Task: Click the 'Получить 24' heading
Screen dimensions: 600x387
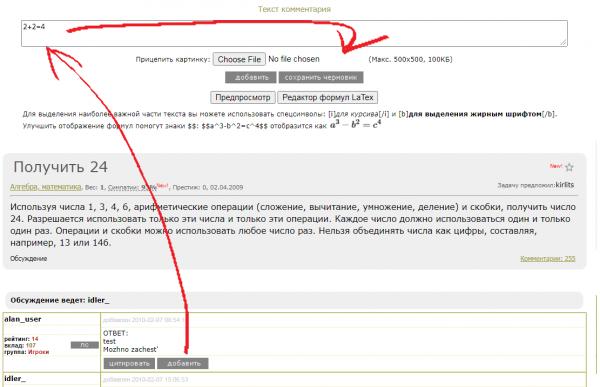Action: pos(60,167)
